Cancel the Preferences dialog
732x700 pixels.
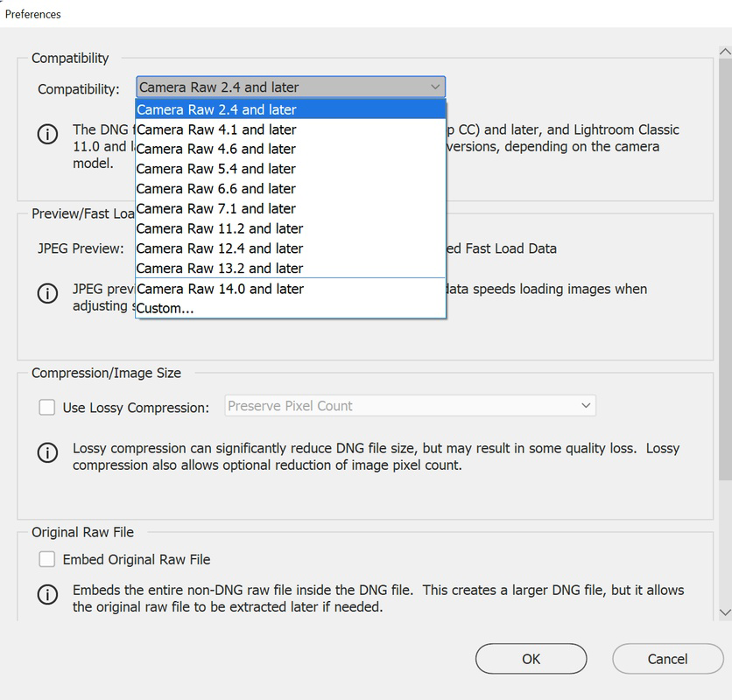[667, 659]
